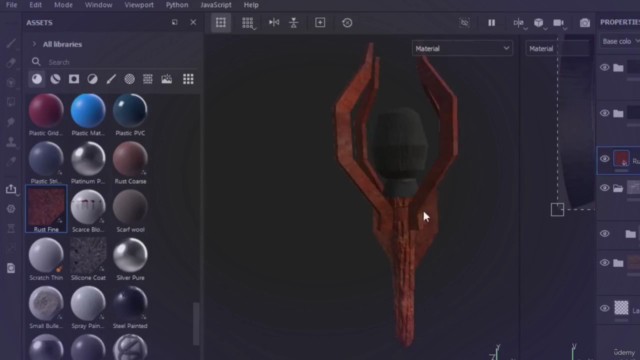Select the Paint brush tool in left toolbar
640x360 pixels.
11,43
